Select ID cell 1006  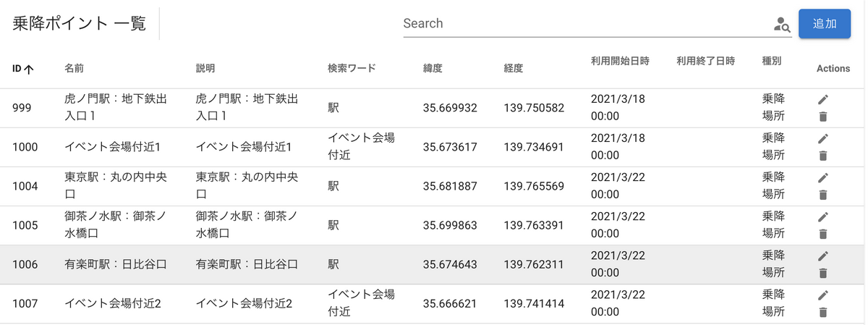[x=25, y=264]
